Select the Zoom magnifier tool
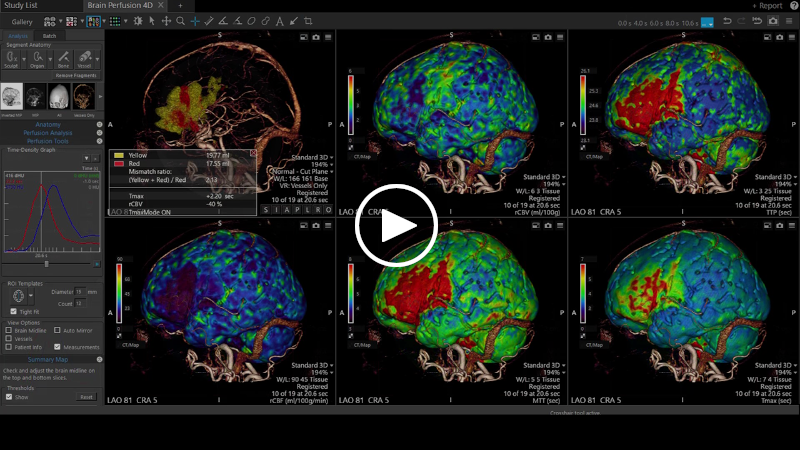 (180, 21)
